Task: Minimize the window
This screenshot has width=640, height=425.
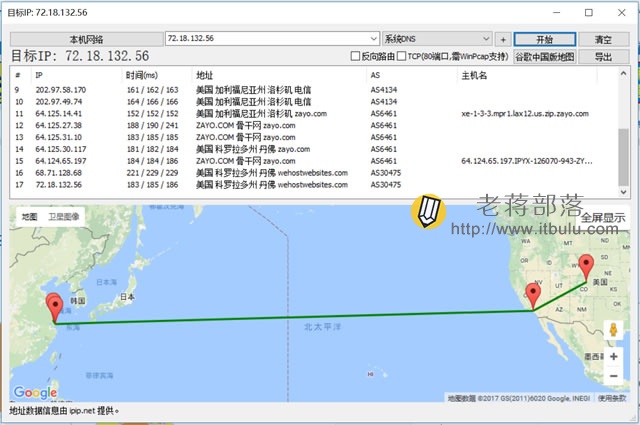Action: pyautogui.click(x=556, y=13)
